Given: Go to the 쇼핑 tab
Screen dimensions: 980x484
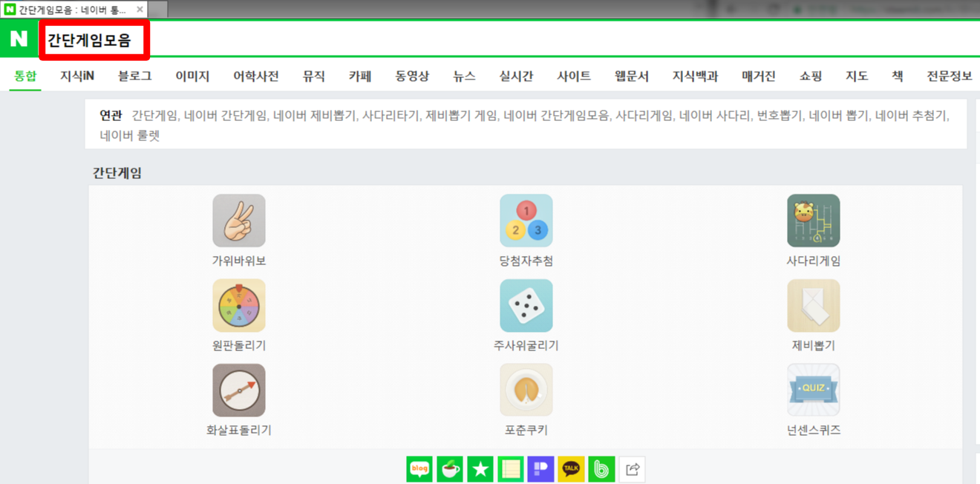Looking at the screenshot, I should (x=811, y=76).
